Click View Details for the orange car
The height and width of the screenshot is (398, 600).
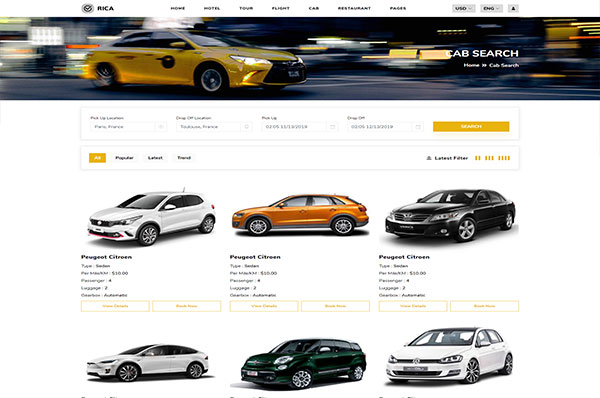(264, 306)
